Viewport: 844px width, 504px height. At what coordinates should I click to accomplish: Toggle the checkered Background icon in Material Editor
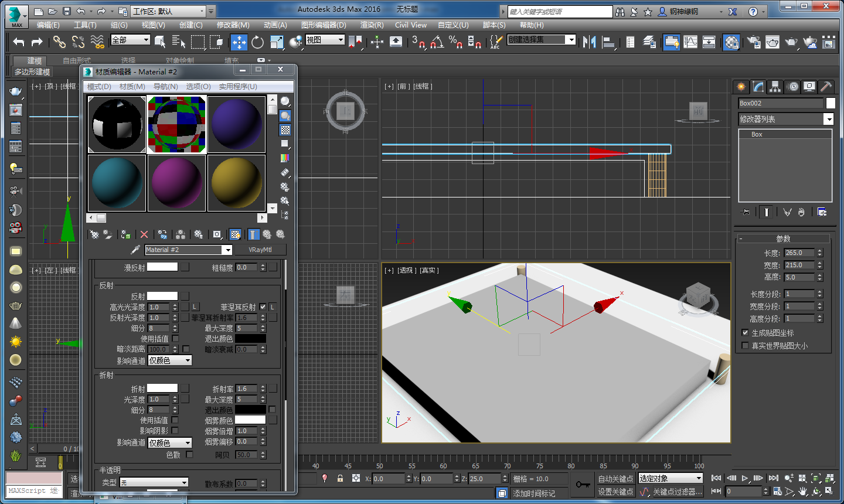[285, 130]
